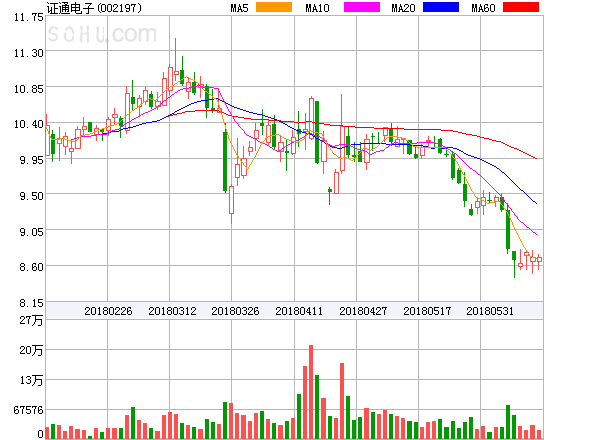Click the red MA60 legend swatch
The height and width of the screenshot is (440, 600).
(521, 7)
